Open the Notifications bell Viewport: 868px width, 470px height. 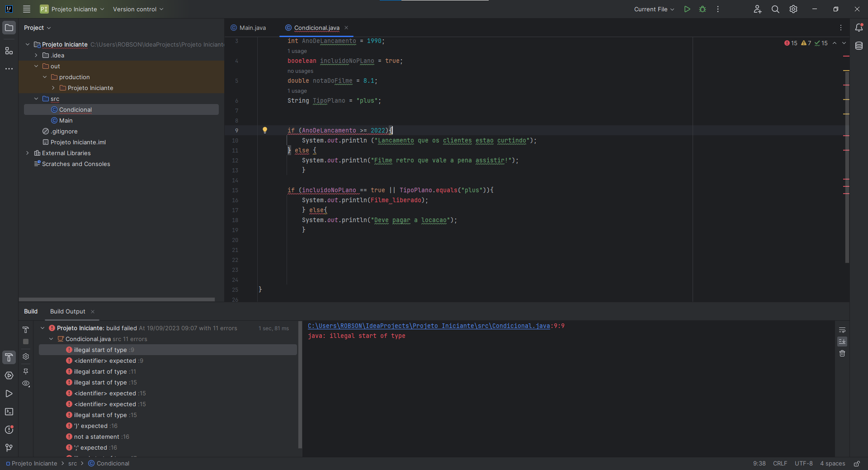(859, 28)
